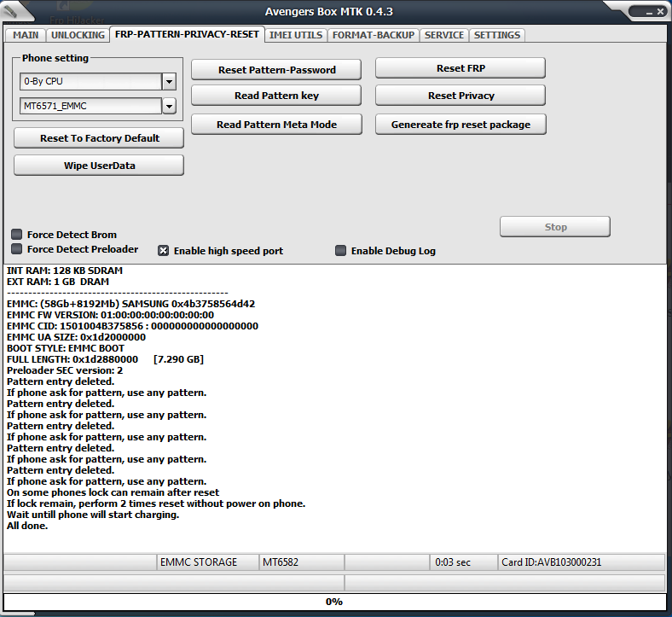Enable Force Detect Preloader checkbox
672x617 pixels.
point(17,248)
